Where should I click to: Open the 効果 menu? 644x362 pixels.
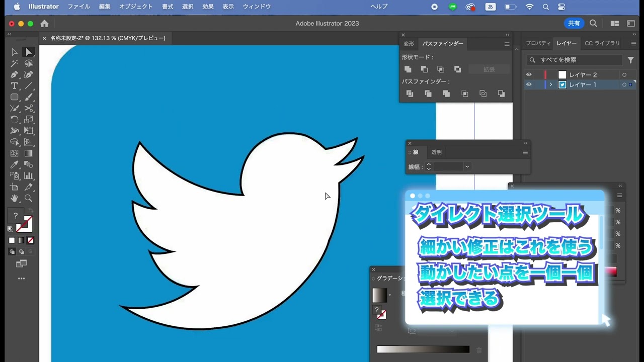point(208,7)
